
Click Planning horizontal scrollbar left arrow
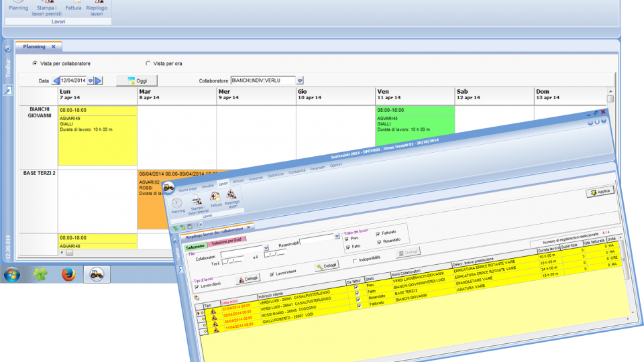62,253
